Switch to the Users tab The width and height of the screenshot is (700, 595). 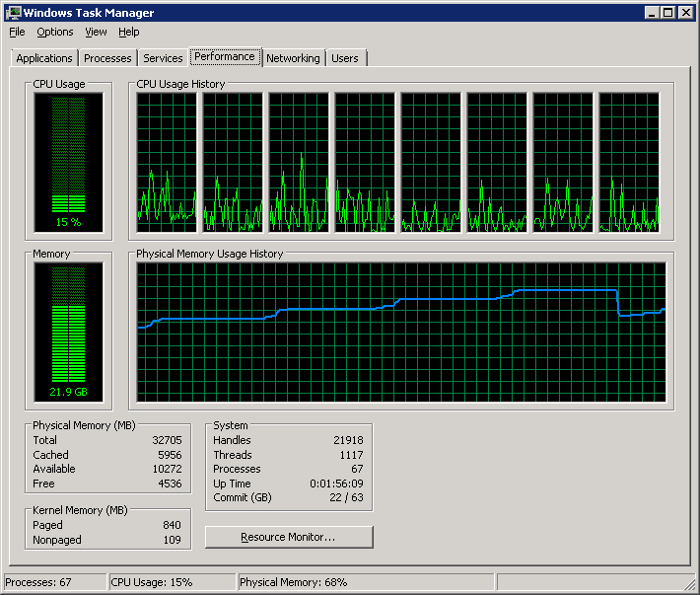345,58
